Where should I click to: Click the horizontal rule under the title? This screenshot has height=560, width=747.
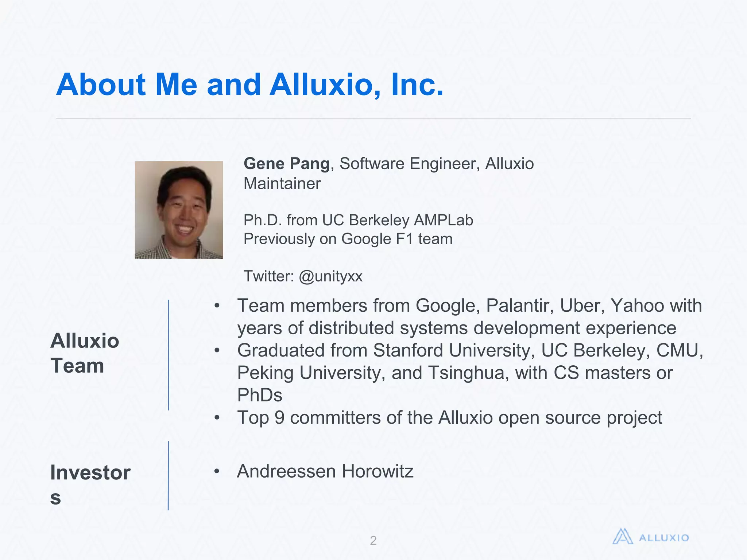[x=373, y=118]
